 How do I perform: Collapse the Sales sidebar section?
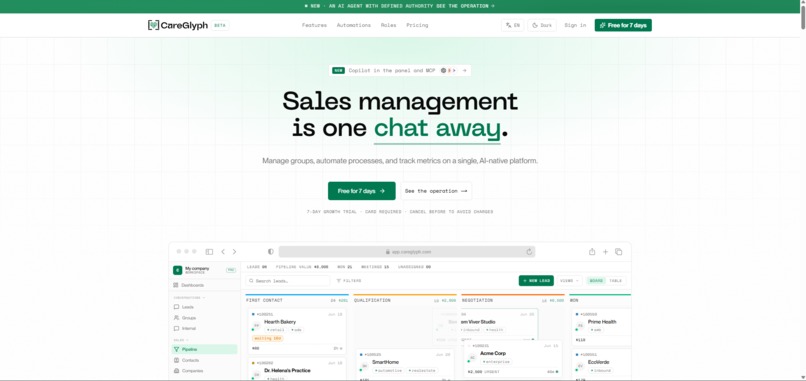pos(181,340)
